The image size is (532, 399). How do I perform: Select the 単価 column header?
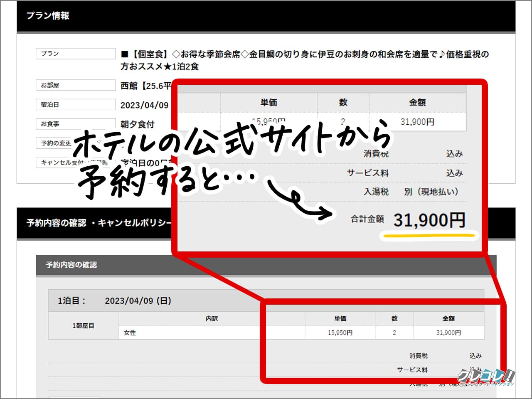click(x=268, y=102)
